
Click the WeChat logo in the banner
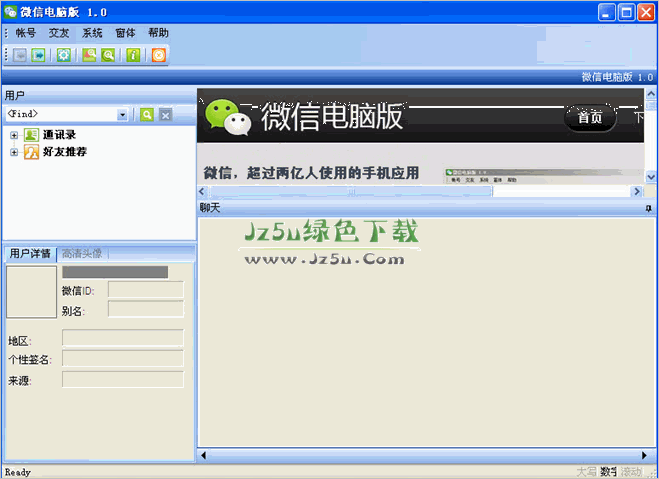point(228,117)
